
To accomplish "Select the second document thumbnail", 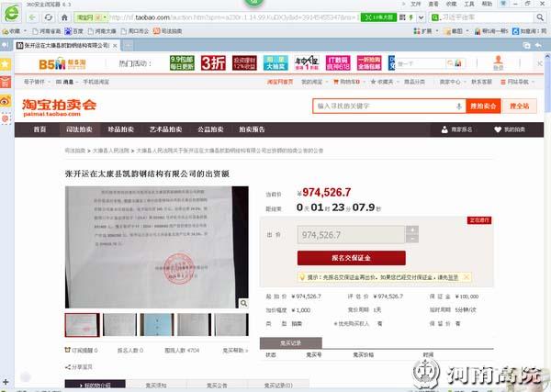I will (119, 325).
